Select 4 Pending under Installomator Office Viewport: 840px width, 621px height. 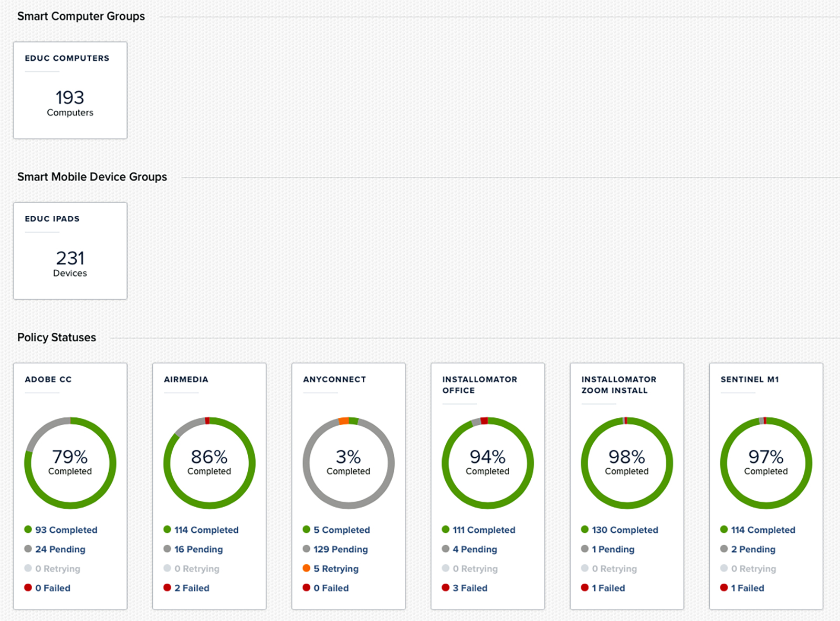pyautogui.click(x=469, y=549)
